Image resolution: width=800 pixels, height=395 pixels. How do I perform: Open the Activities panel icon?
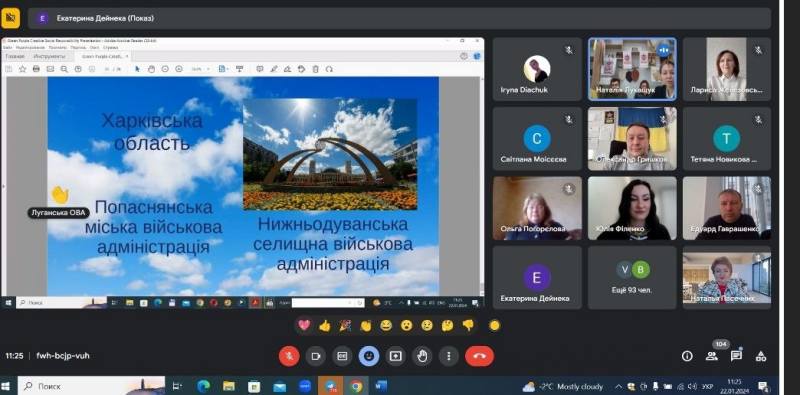761,356
